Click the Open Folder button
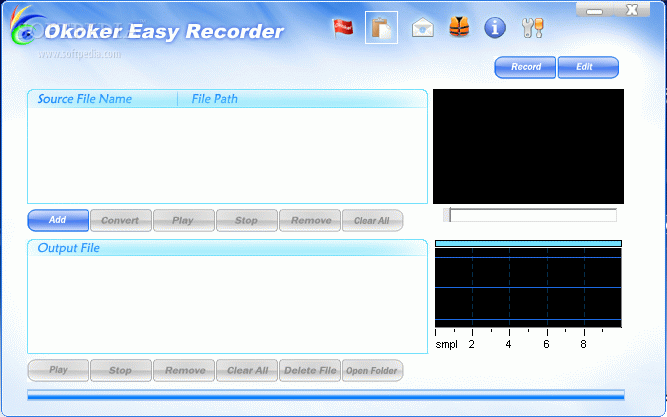Viewport: 667px width, 417px height. click(x=373, y=370)
